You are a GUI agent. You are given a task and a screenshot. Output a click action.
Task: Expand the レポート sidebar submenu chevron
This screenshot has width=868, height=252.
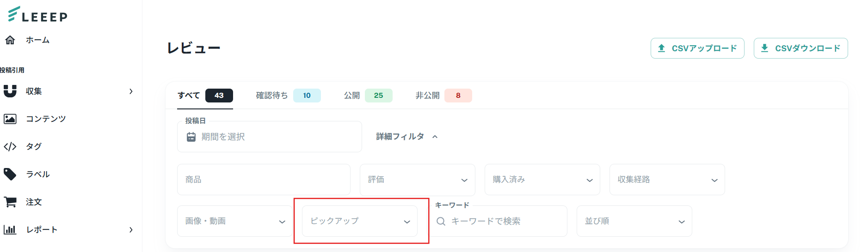(x=131, y=230)
